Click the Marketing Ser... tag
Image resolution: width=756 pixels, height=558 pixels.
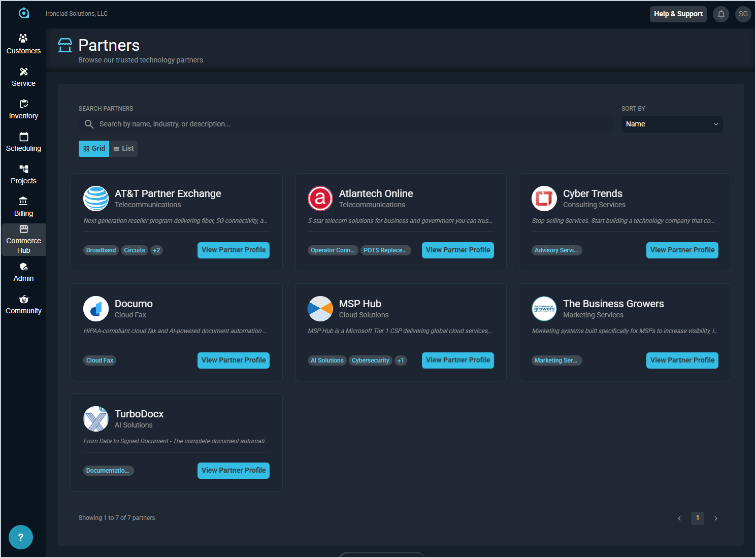556,360
